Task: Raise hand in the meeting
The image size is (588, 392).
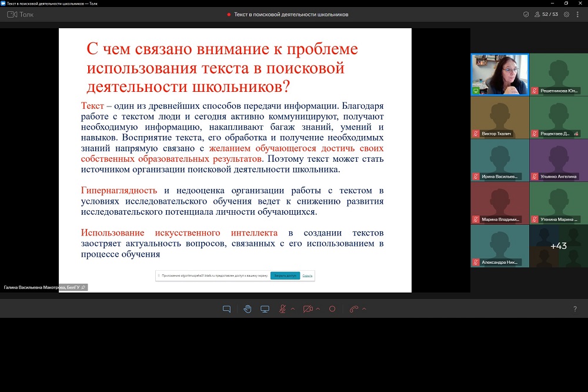Action: (248, 309)
